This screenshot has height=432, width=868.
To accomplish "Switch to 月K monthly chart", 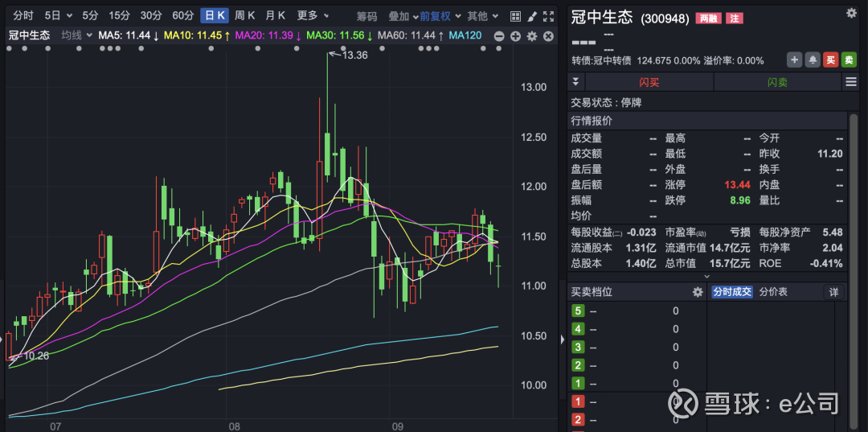I will click(275, 16).
